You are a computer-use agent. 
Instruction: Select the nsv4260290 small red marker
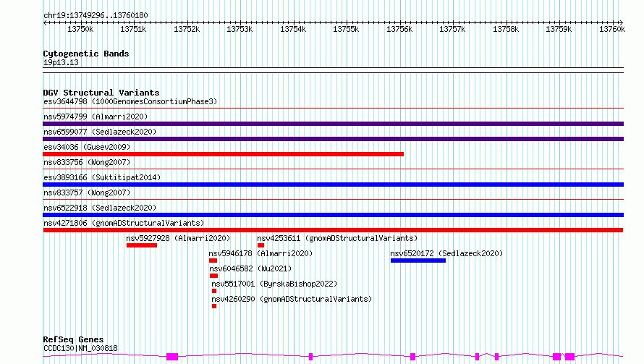(214, 306)
